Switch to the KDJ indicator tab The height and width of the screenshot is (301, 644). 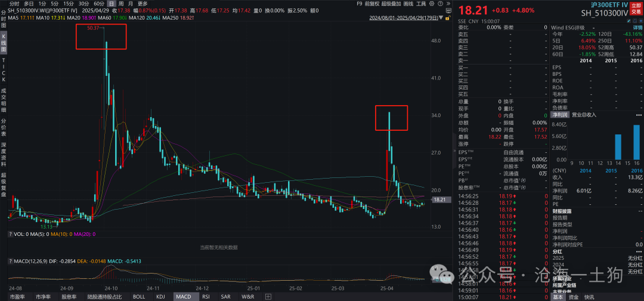coord(160,297)
